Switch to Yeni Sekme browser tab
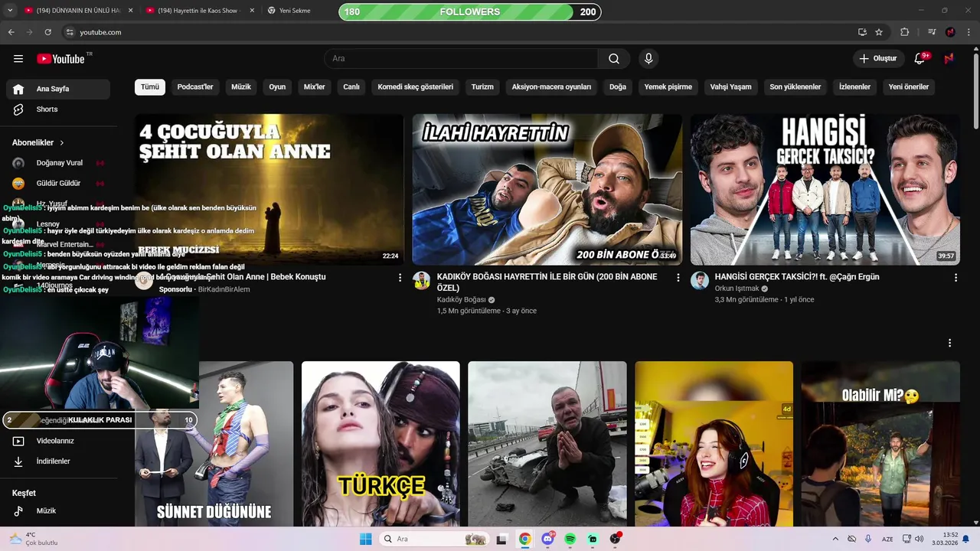Image resolution: width=980 pixels, height=551 pixels. [295, 11]
